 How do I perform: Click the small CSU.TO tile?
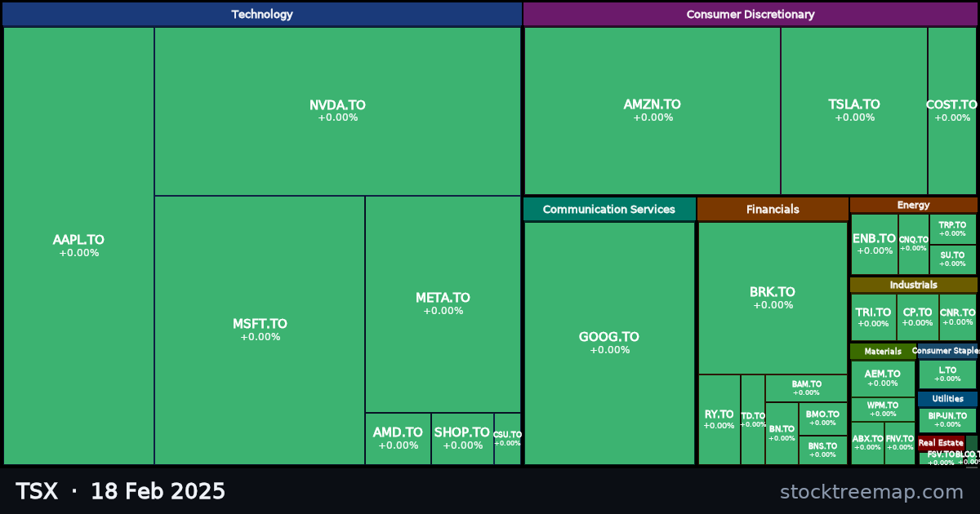point(507,439)
